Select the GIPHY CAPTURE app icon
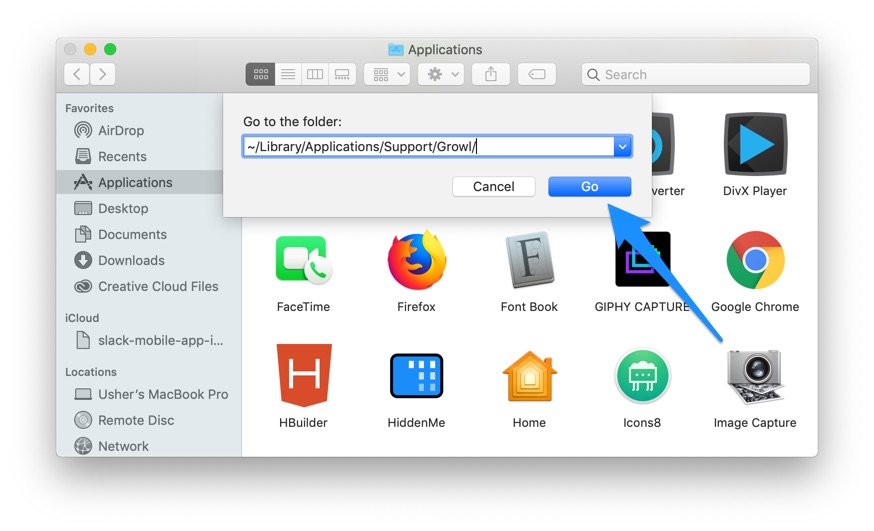The image size is (874, 531). tap(642, 260)
